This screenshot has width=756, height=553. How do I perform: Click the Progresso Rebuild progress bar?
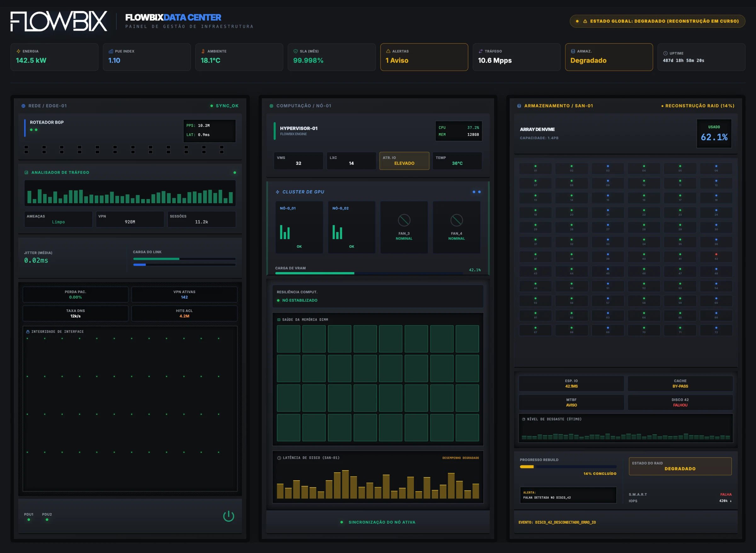coord(568,467)
